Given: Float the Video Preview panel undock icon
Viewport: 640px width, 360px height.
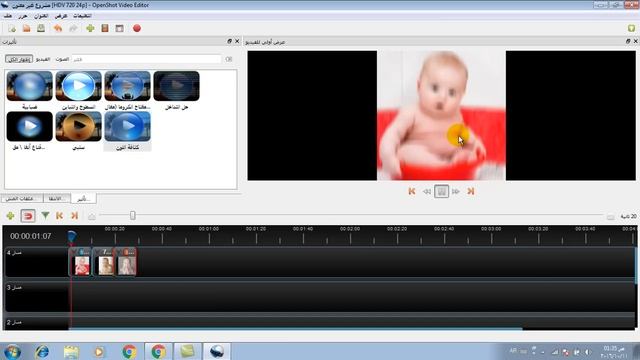Looking at the screenshot, I should [628, 41].
